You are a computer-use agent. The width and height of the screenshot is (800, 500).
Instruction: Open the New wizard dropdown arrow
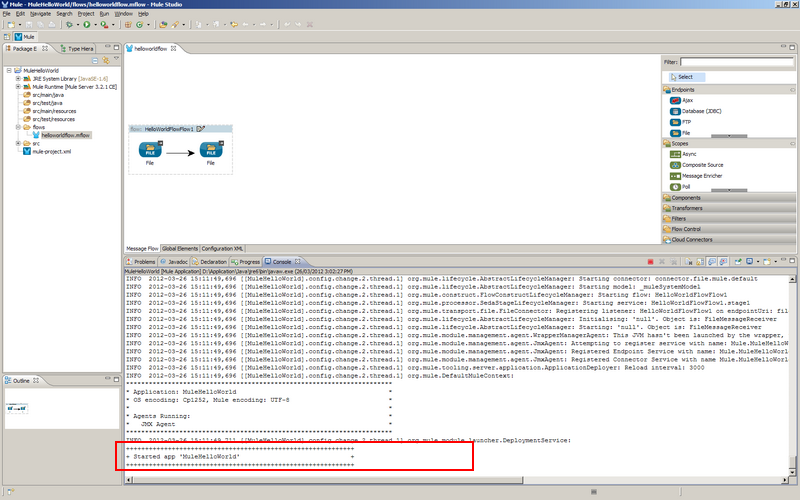click(x=19, y=24)
